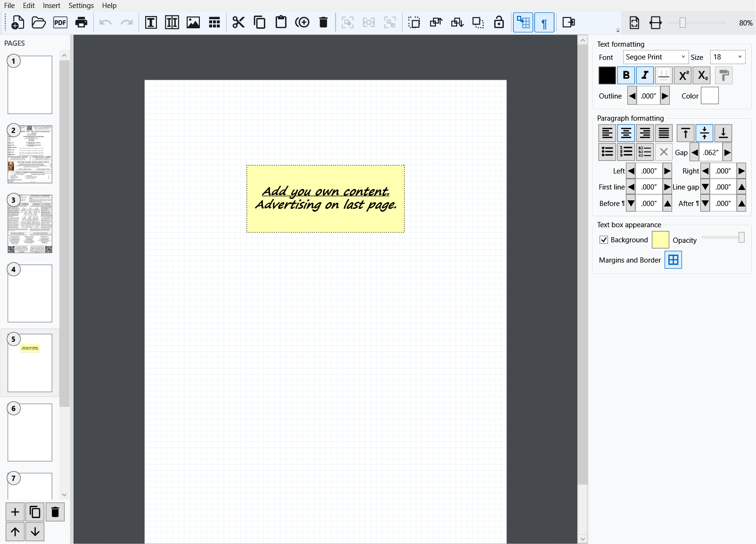This screenshot has width=756, height=544.
Task: Insert linked text columns box
Action: pyautogui.click(x=172, y=22)
